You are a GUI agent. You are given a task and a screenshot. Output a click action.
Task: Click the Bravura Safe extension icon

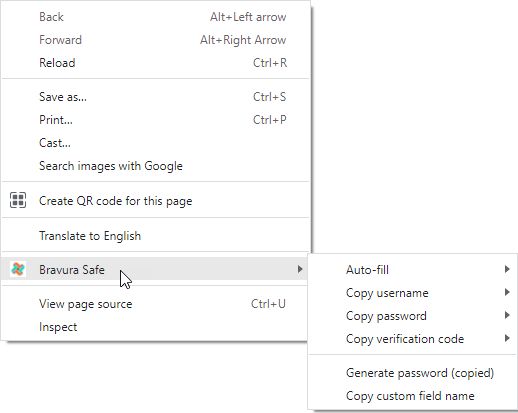pyautogui.click(x=18, y=269)
